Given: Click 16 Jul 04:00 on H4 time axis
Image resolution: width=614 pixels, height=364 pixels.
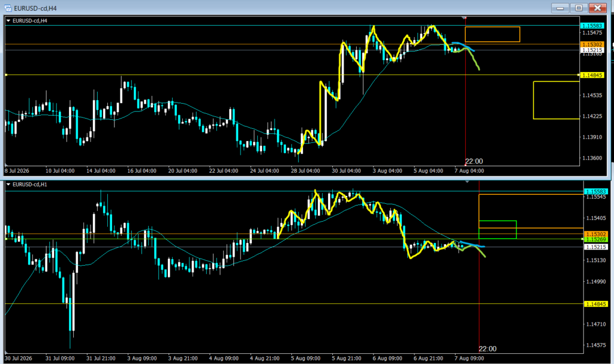Looking at the screenshot, I should (142, 171).
